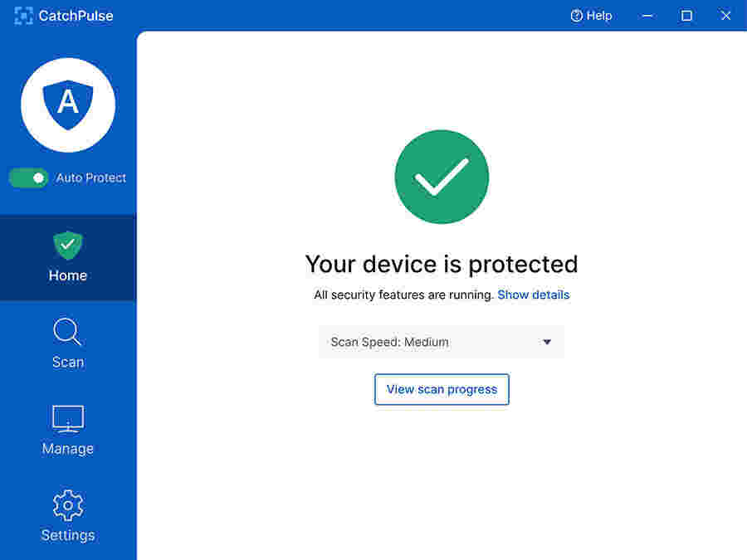Change scan speed from Medium
747x560 pixels.
coord(442,342)
